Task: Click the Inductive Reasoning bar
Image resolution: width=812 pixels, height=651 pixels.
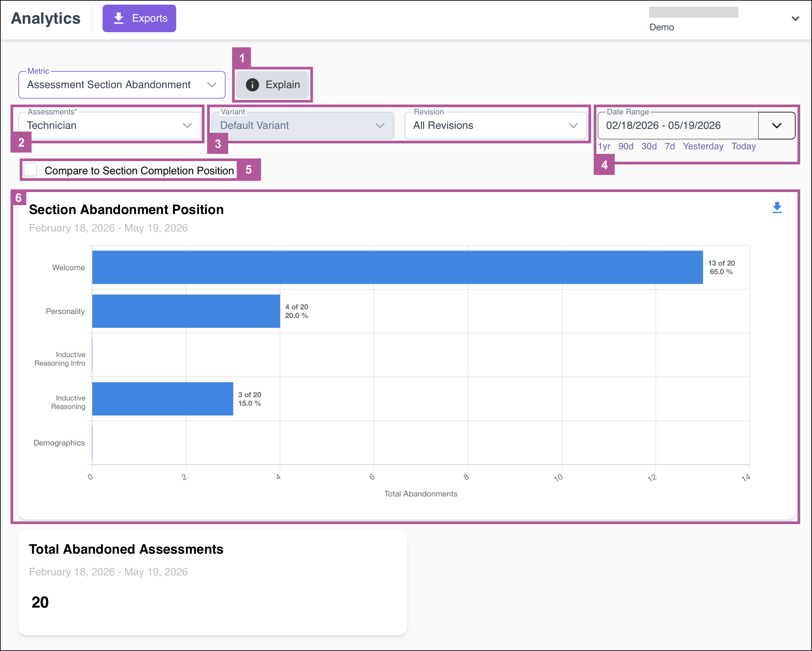Action: coord(163,398)
